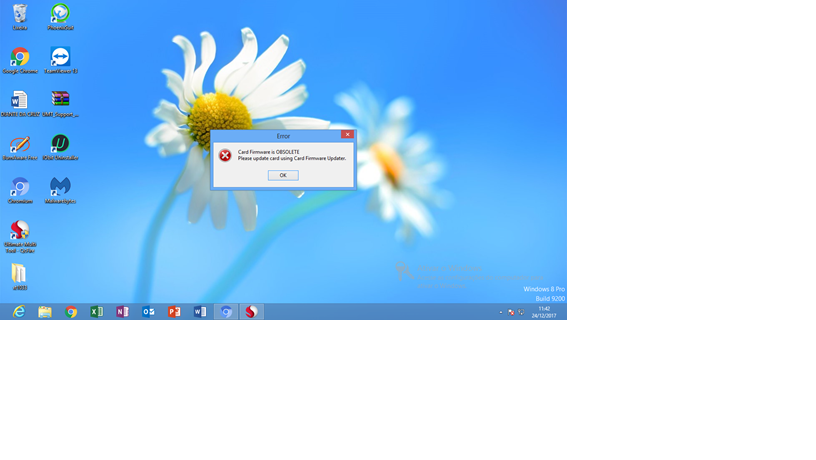
Task: Select Google Chrome desktop shortcut
Action: [20, 60]
